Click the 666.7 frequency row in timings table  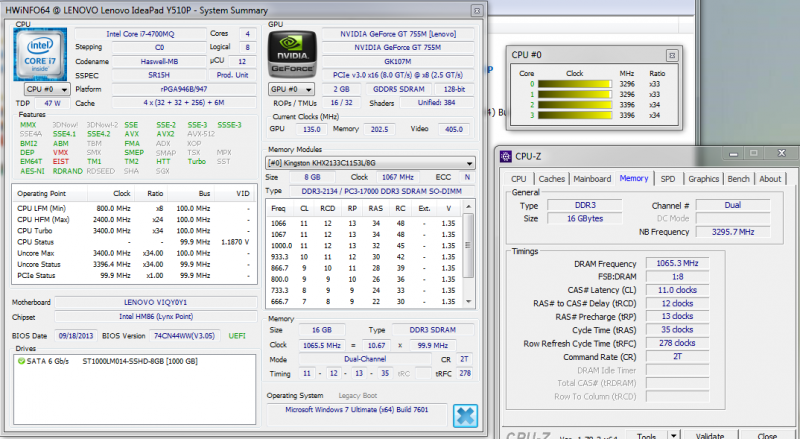click(364, 302)
